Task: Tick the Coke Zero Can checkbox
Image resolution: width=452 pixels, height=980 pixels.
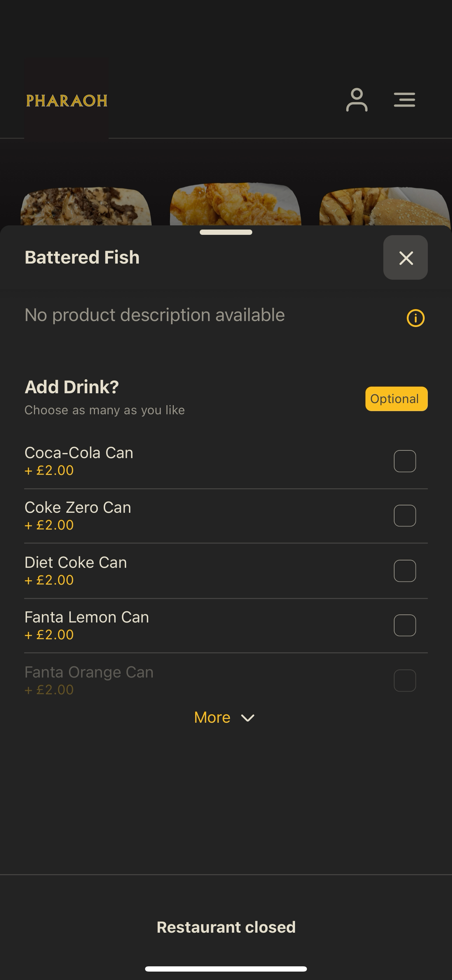Action: [405, 516]
